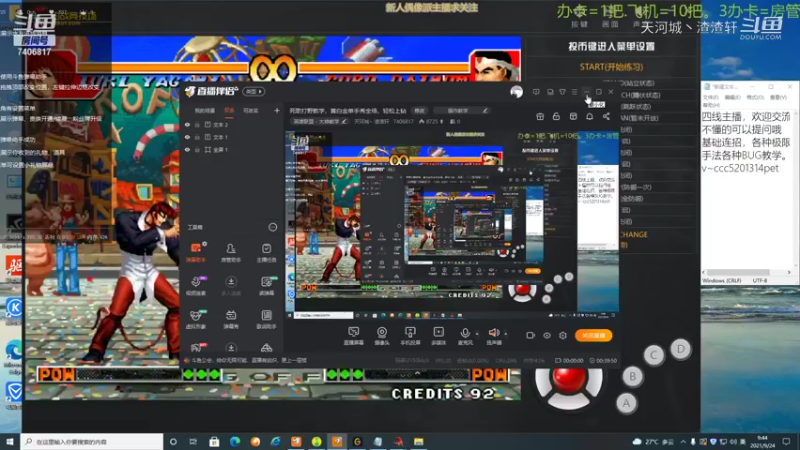800x450 pixels.
Task: Edit the stream category pencil icon
Action: pos(344,121)
